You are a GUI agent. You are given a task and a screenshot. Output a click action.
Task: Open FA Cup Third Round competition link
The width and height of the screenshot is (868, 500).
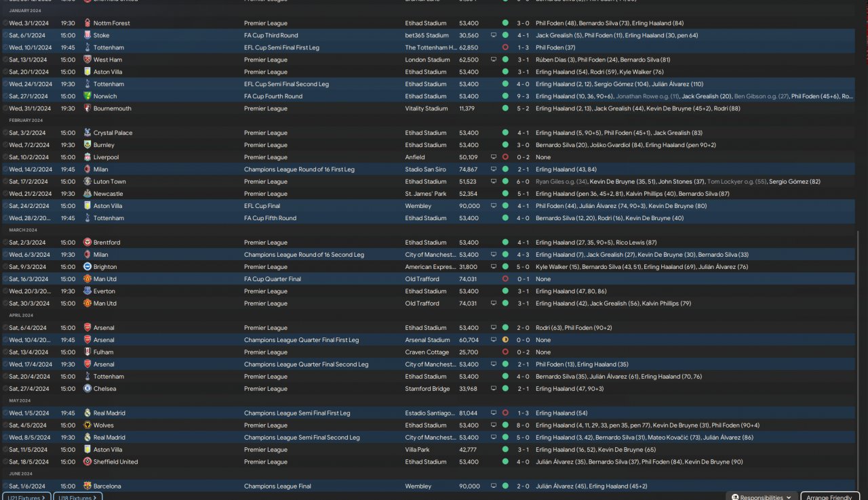271,35
